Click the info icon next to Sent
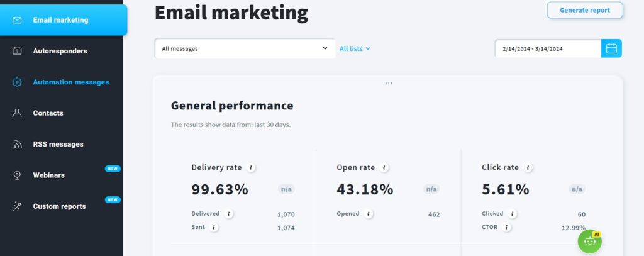This screenshot has height=256, width=644. click(214, 227)
